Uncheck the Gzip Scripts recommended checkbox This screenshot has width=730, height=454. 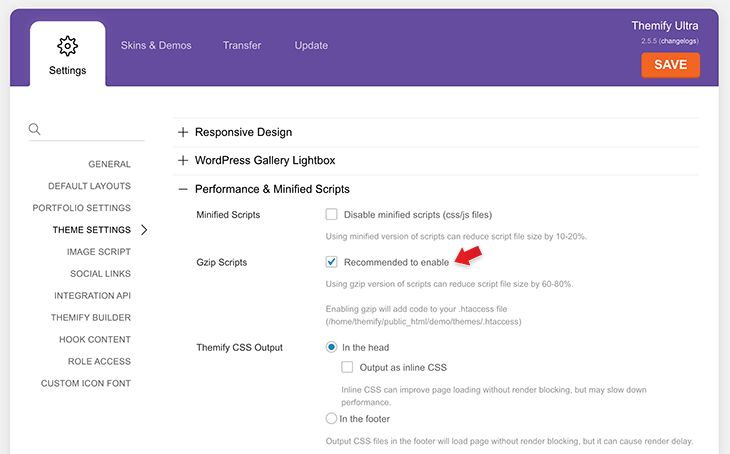tap(331, 262)
